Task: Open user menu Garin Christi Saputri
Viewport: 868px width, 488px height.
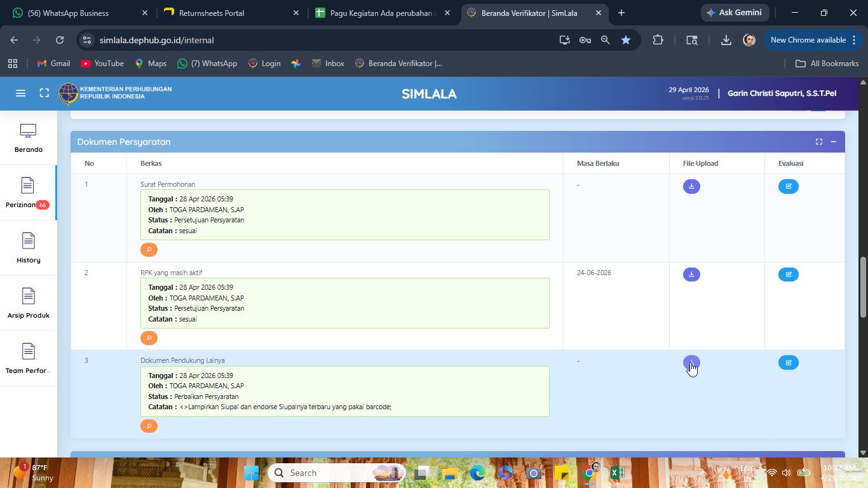Action: pyautogui.click(x=782, y=93)
